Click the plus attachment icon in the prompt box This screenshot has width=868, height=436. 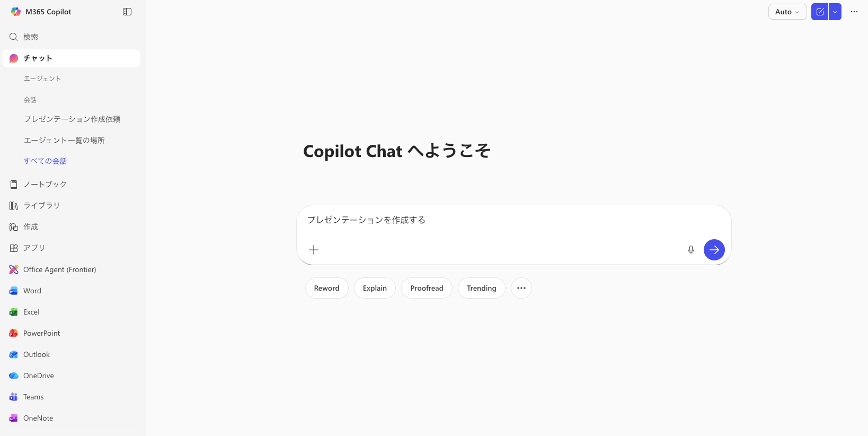coord(314,250)
